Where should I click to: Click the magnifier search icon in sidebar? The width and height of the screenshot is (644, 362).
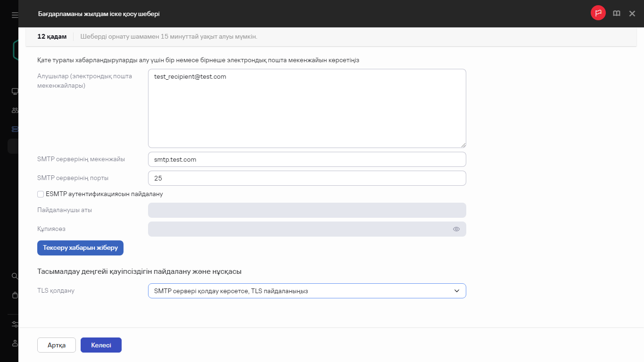[15, 276]
